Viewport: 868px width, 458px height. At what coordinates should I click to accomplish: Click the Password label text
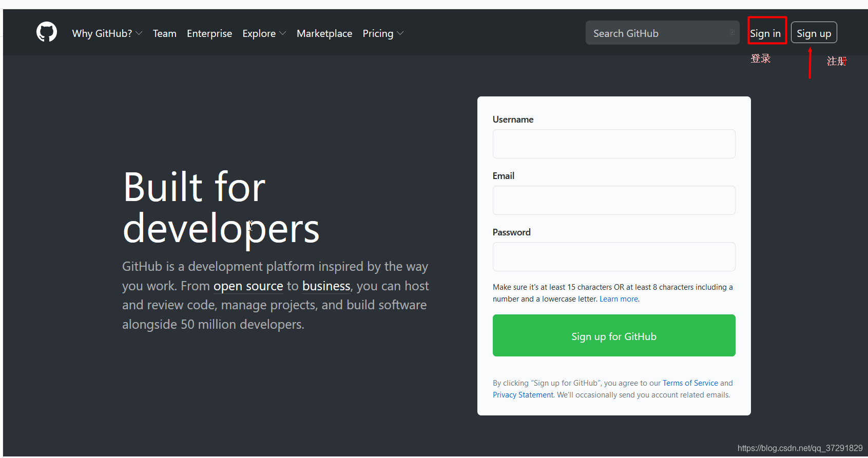[512, 232]
